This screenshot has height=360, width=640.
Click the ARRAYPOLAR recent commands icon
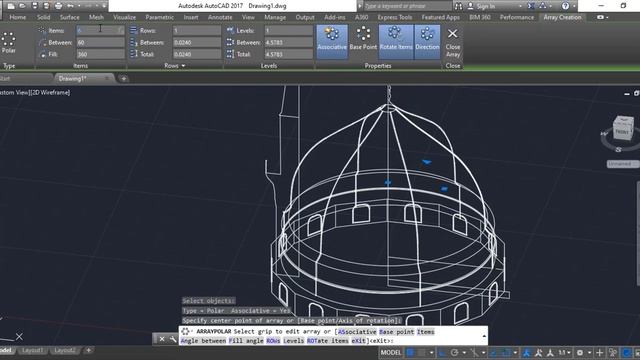click(x=186, y=331)
